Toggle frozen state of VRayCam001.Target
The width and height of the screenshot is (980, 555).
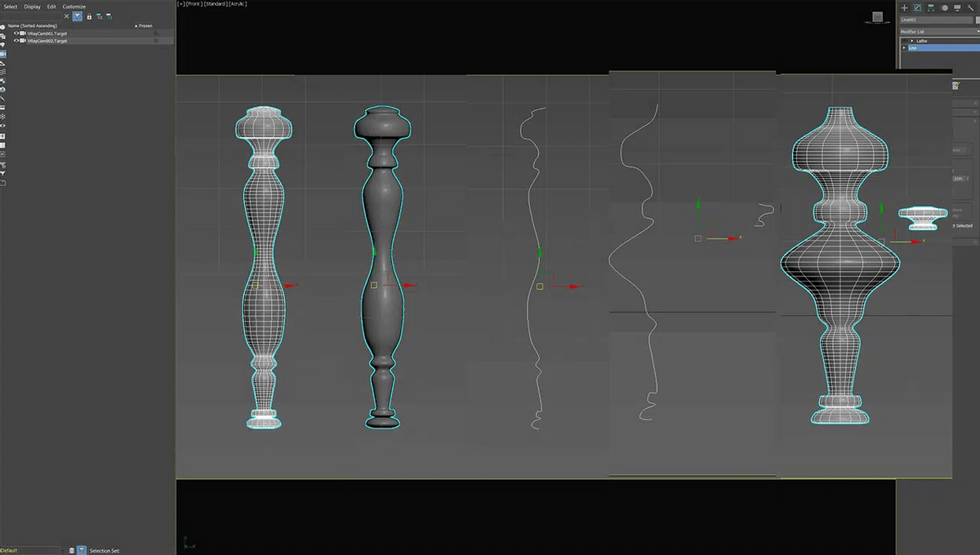click(155, 33)
